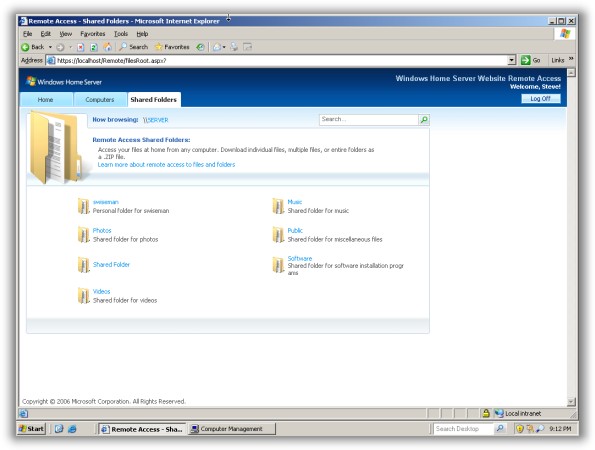595x450 pixels.
Task: Open the Software folder link
Action: (300, 258)
